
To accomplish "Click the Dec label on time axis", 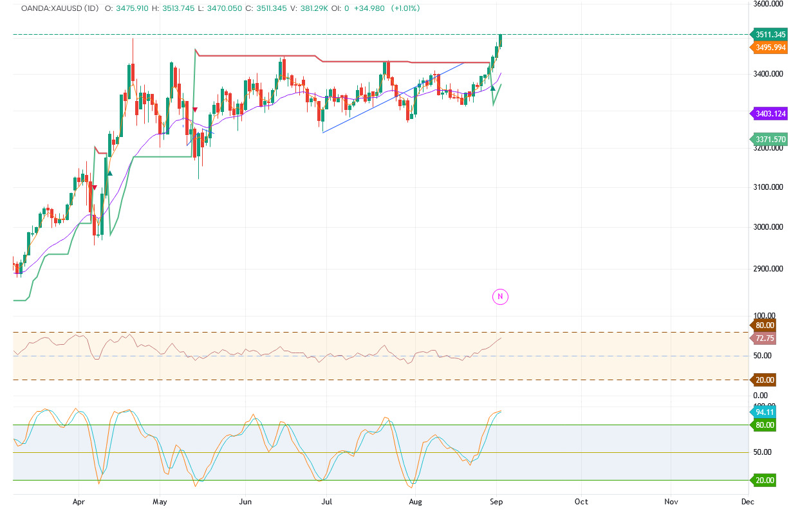I will (x=747, y=501).
